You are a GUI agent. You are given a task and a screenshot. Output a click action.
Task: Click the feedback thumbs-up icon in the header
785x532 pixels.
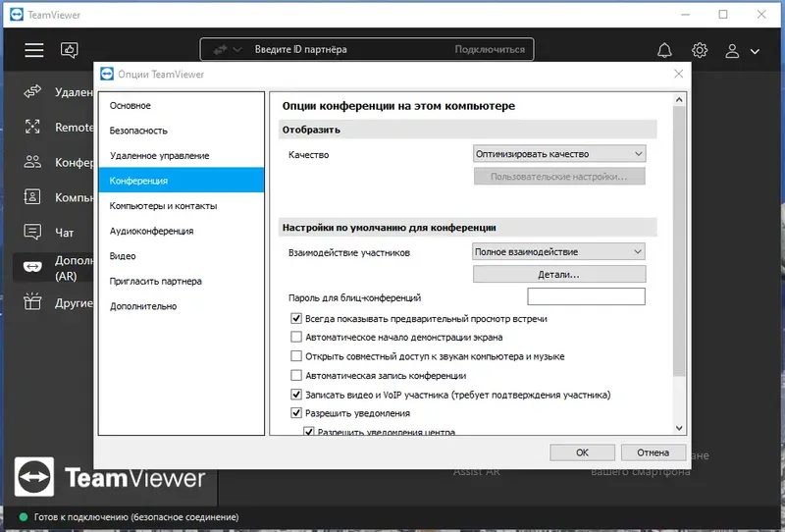tap(69, 50)
